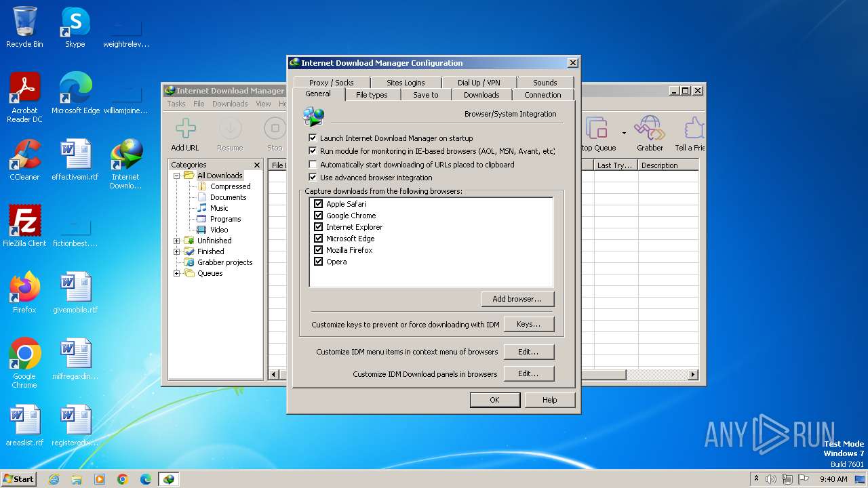Screen dimensions: 868x488
Task: Select FileZilla Client desktop icon
Action: 24,226
